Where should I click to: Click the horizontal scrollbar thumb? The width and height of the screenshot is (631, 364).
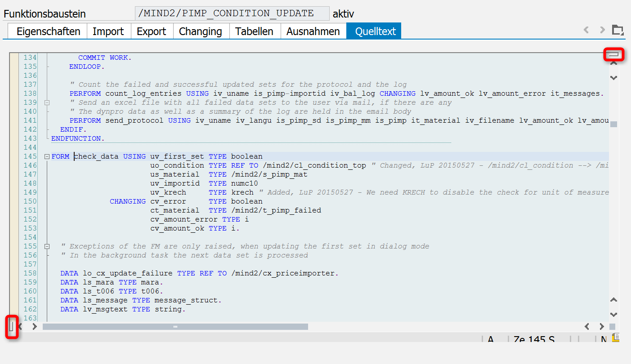coord(175,327)
